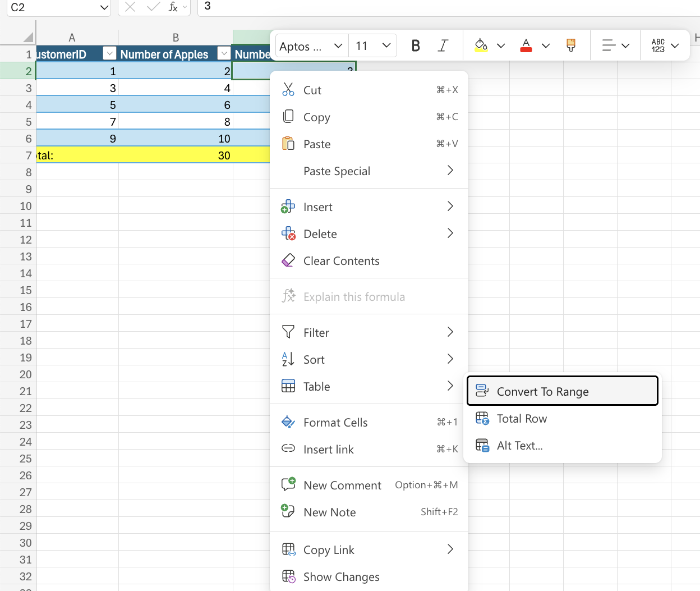Click the yellow fill color bucket icon

[481, 45]
